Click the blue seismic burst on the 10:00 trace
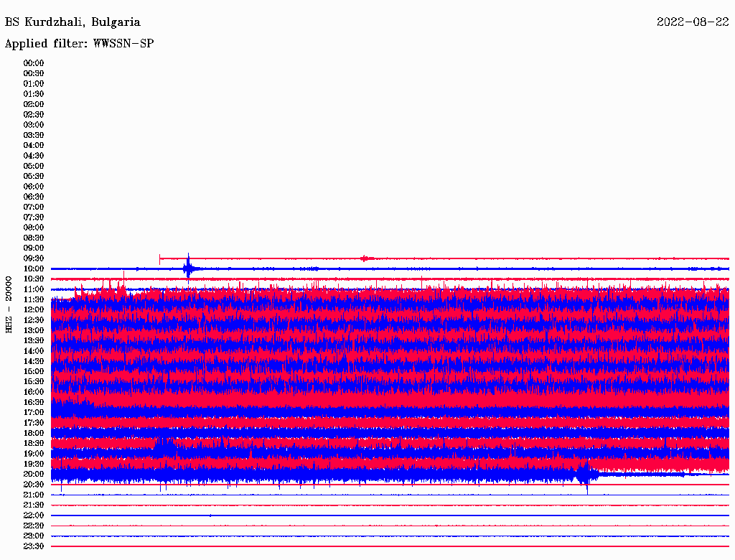 pos(188,269)
